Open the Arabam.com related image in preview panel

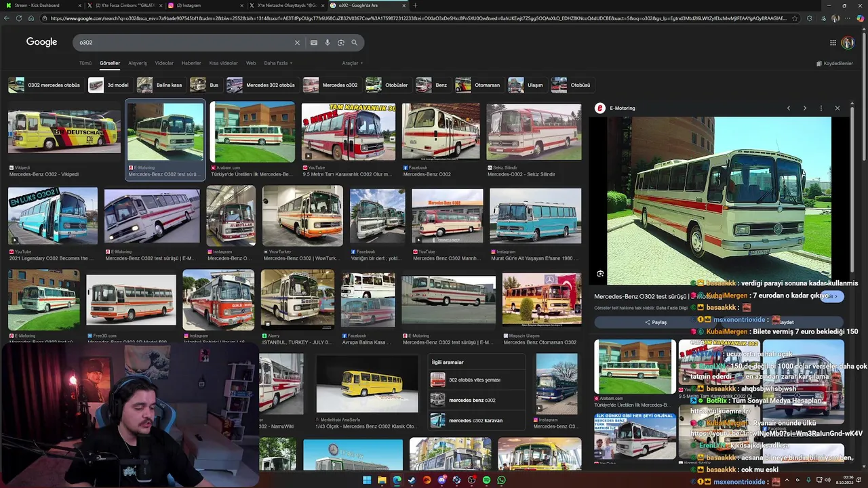[x=635, y=366]
